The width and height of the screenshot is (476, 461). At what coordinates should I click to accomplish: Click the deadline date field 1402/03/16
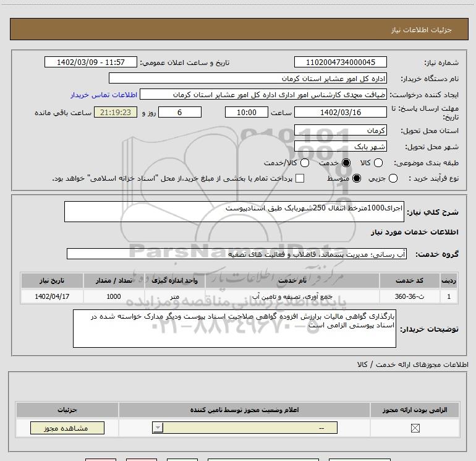pos(340,112)
